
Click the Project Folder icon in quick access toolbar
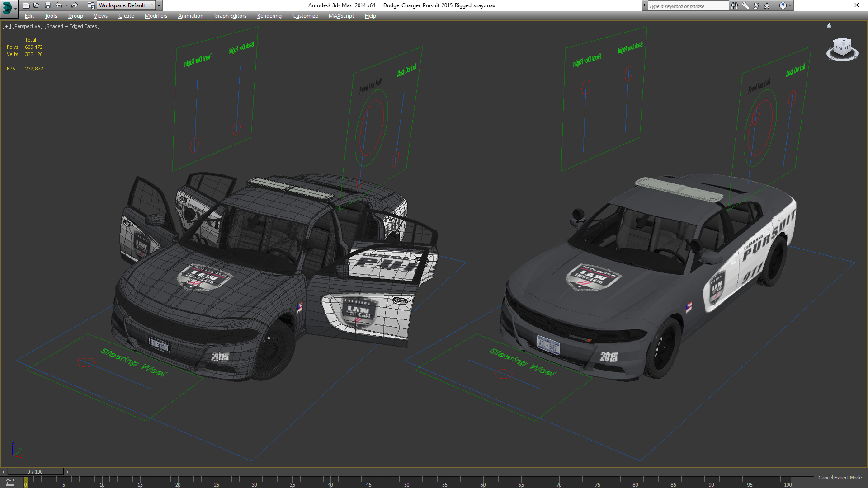click(91, 5)
